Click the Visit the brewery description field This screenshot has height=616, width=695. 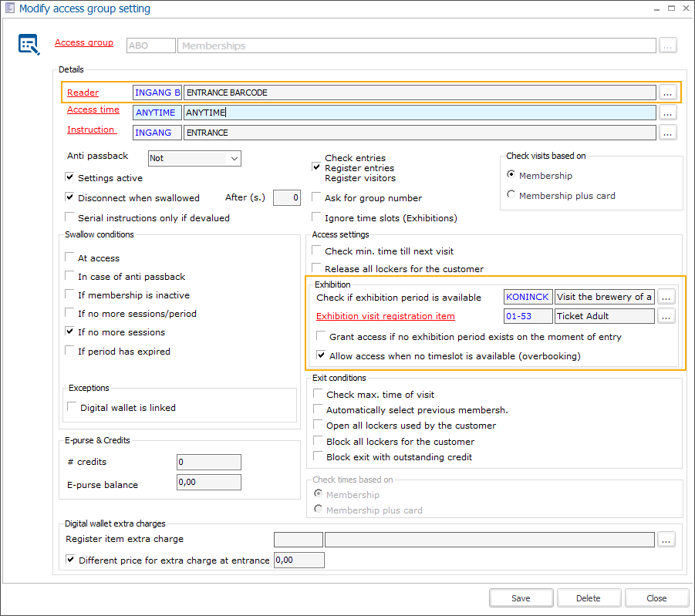pos(605,297)
